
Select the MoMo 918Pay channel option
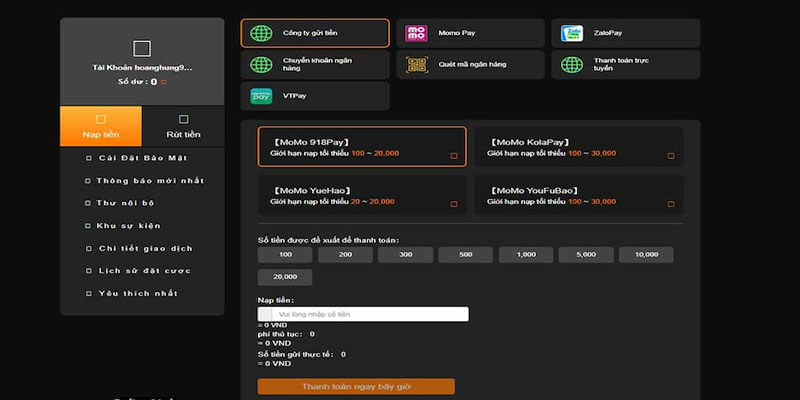(x=361, y=147)
